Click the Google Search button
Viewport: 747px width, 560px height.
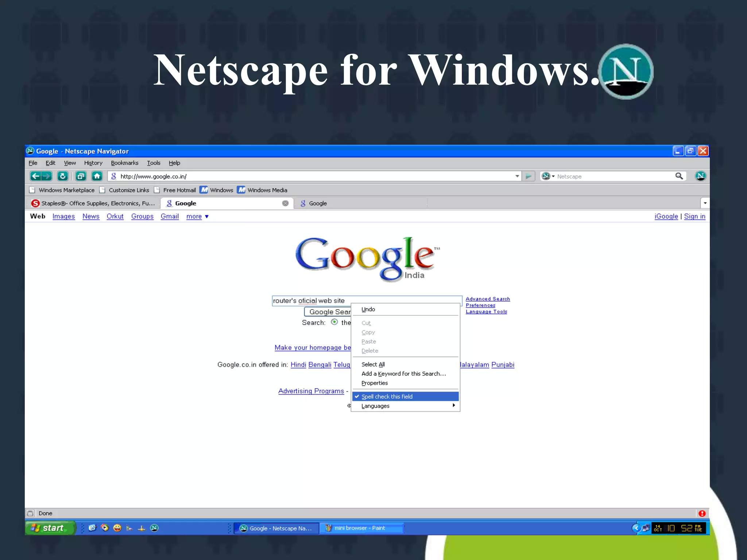coord(328,312)
